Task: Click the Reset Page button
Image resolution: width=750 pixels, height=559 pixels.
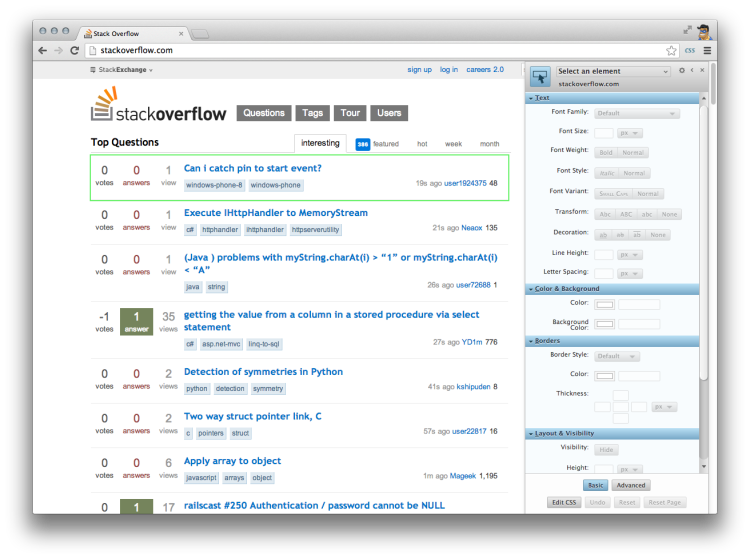Action: tap(664, 503)
